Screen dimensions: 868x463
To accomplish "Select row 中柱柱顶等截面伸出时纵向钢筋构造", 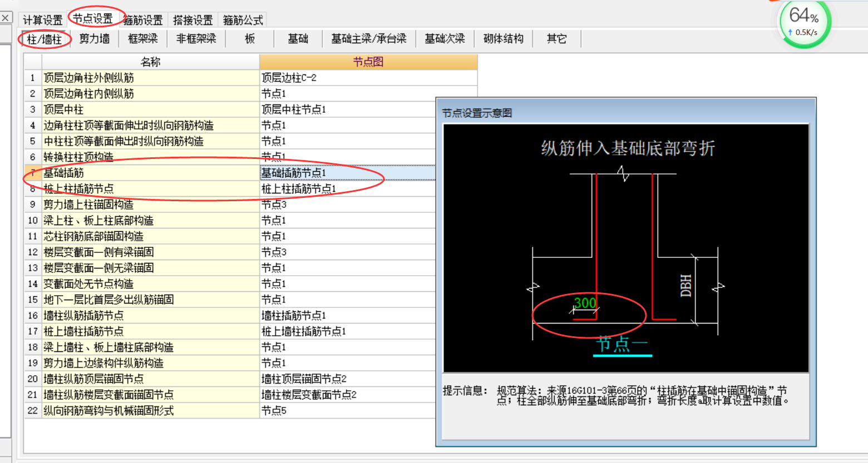I will coord(150,141).
